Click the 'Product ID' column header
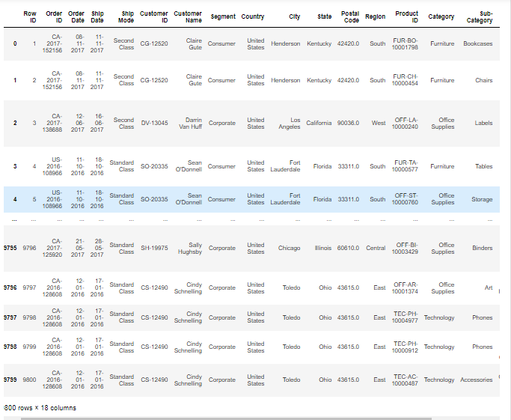 pyautogui.click(x=406, y=17)
